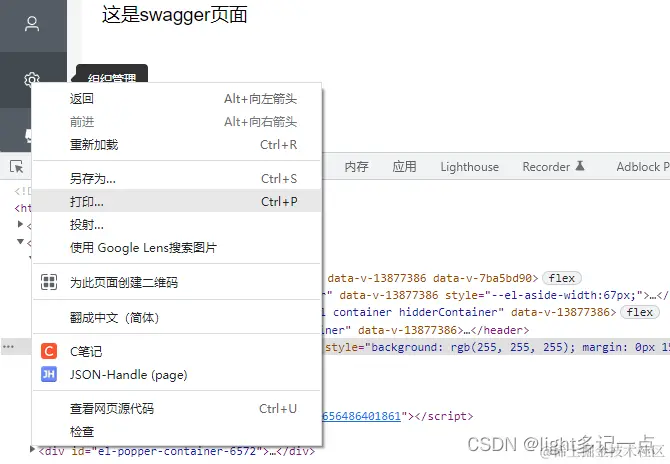Select 另存为... in the context menu
Screen dimensions: 670x464
(177, 178)
